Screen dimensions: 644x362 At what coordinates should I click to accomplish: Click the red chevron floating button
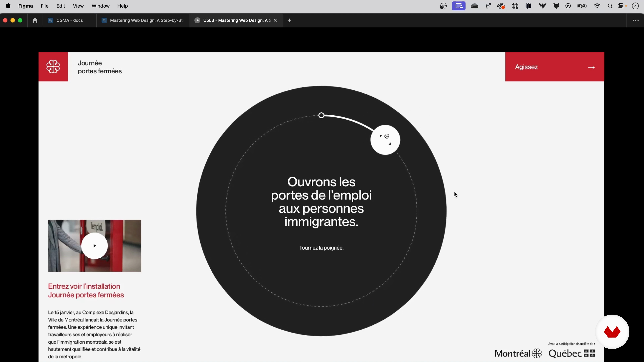click(x=612, y=332)
